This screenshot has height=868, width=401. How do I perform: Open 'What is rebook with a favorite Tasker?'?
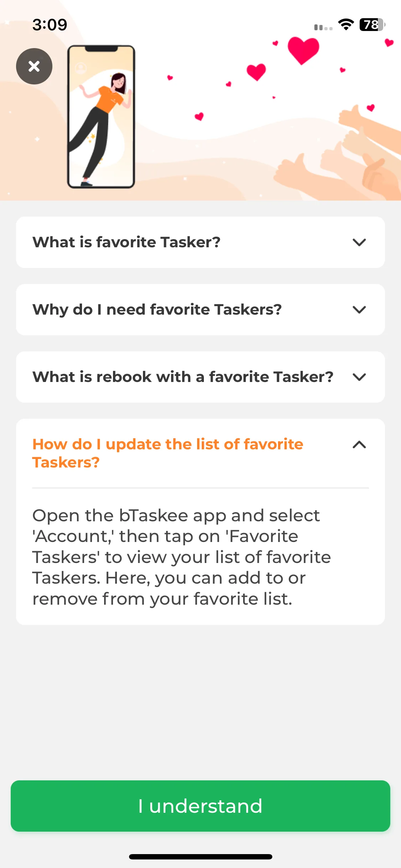click(200, 377)
